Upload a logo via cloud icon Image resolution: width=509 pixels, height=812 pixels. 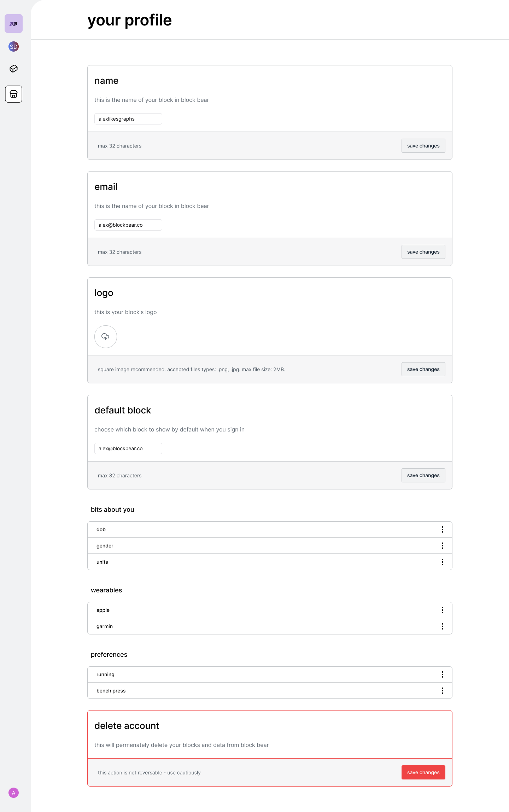(x=105, y=337)
